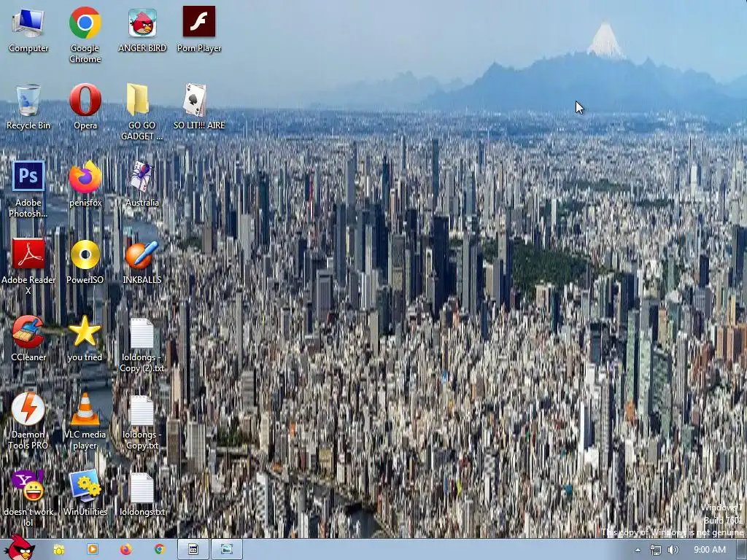The image size is (747, 560).
Task: Click the 9:00 AM clock
Action: coord(710,550)
